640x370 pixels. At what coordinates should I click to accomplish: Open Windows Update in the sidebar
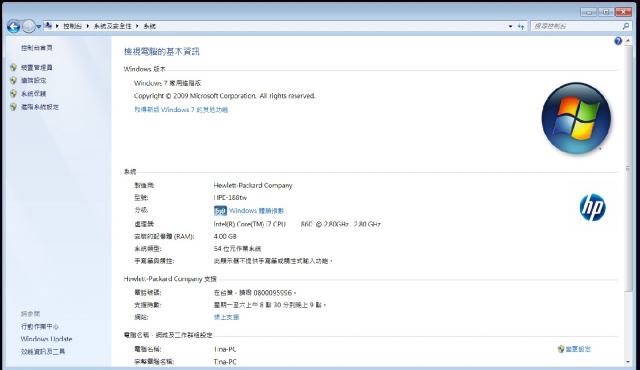tap(47, 339)
